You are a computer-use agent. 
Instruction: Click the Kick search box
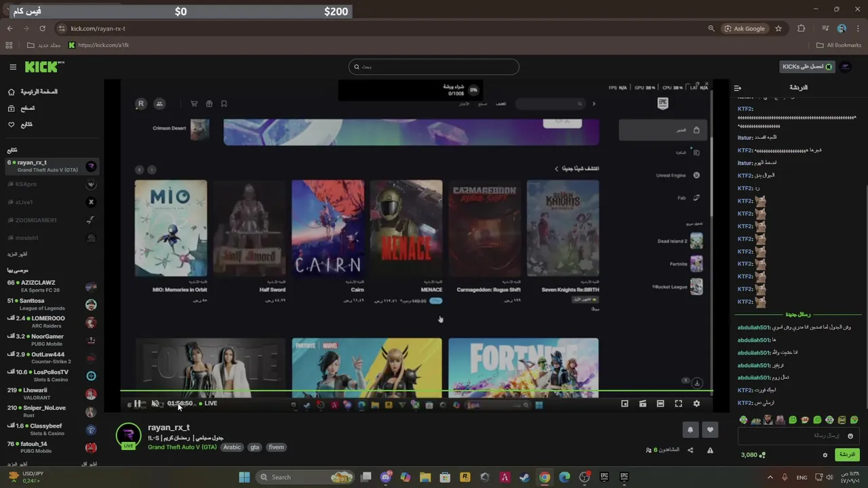tap(434, 66)
